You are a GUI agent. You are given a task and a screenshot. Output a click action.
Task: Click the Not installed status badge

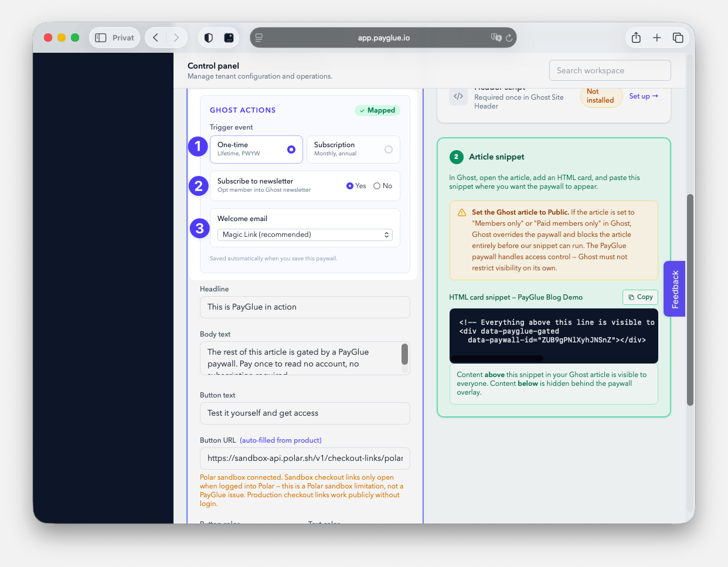point(601,96)
